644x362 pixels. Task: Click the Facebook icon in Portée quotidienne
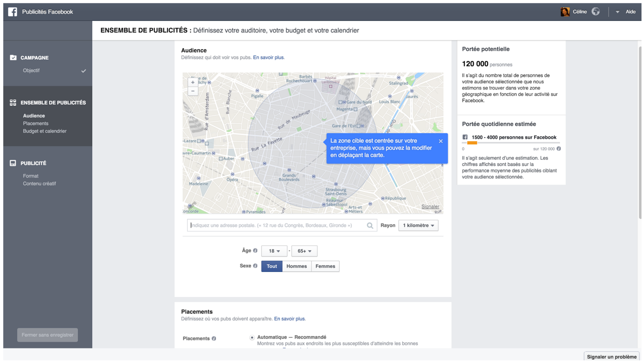465,137
